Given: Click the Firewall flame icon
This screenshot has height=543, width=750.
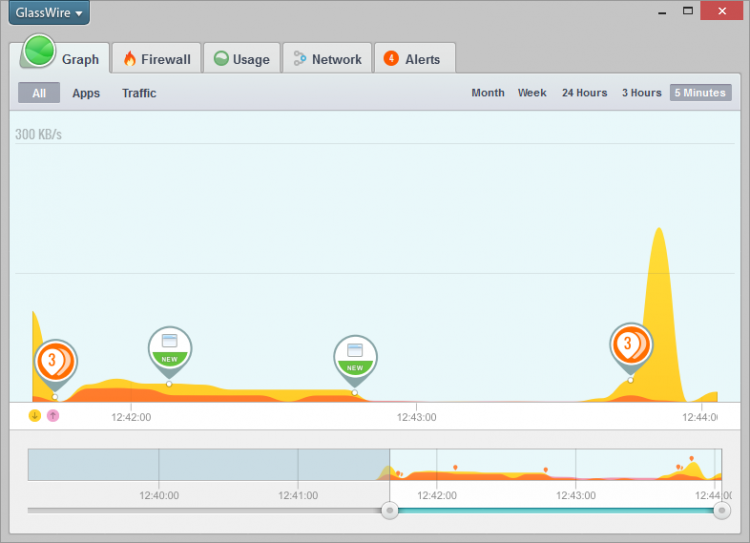Looking at the screenshot, I should [x=130, y=58].
